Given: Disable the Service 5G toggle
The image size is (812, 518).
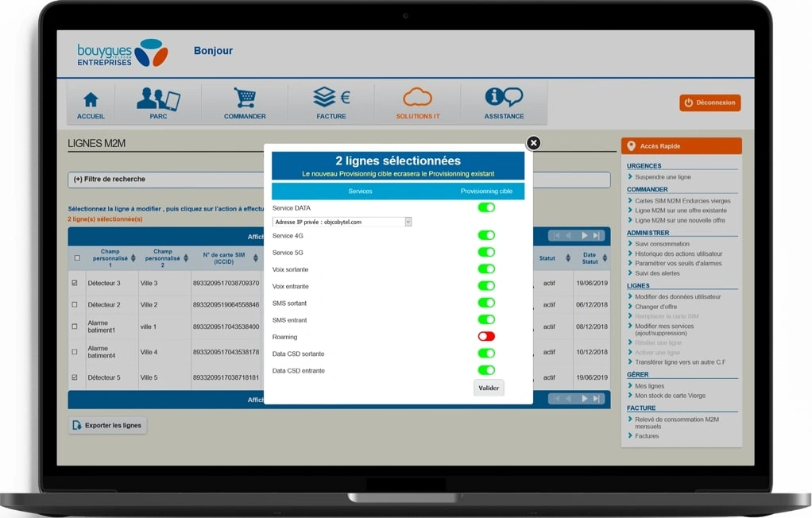Looking at the screenshot, I should [x=485, y=253].
